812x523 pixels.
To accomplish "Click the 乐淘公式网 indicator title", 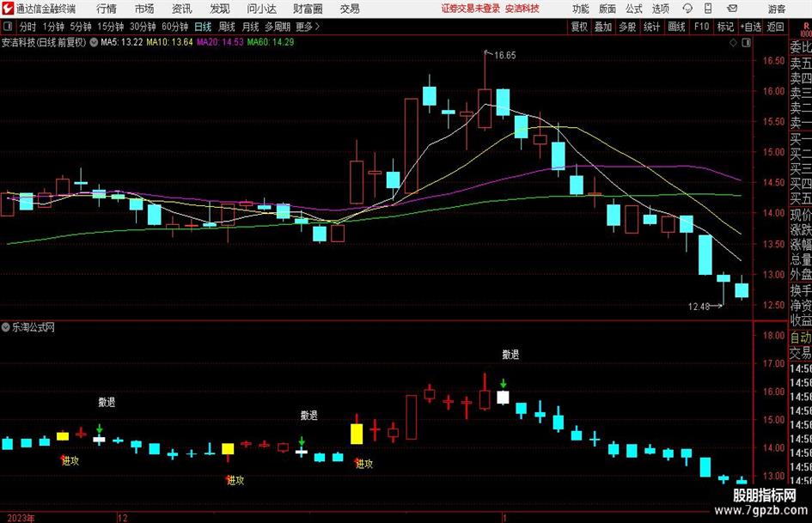I will pos(34,327).
